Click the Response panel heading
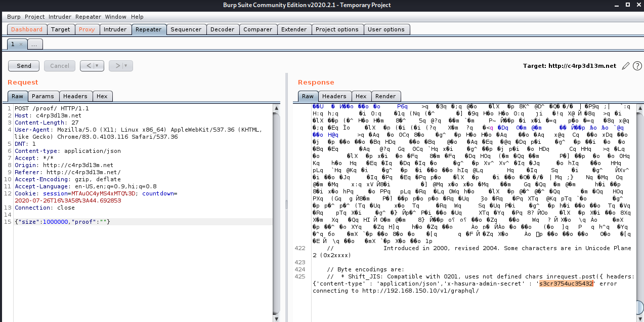The width and height of the screenshot is (644, 322). pyautogui.click(x=316, y=82)
